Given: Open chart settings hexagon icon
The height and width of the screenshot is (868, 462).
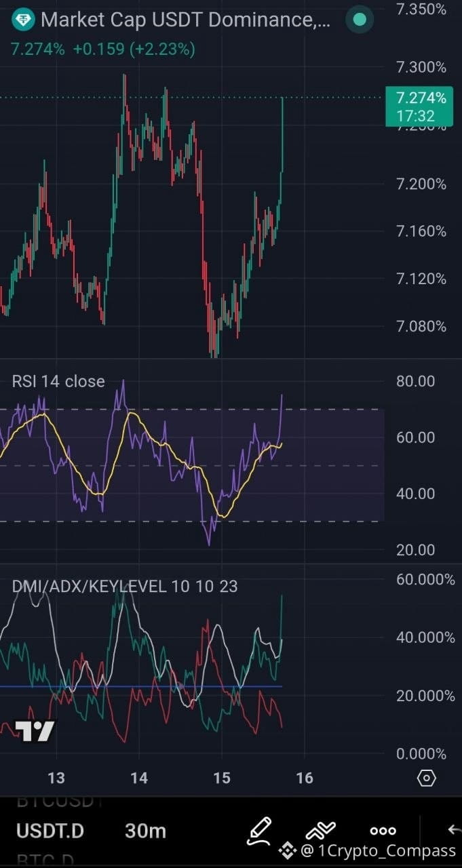Looking at the screenshot, I should (427, 778).
